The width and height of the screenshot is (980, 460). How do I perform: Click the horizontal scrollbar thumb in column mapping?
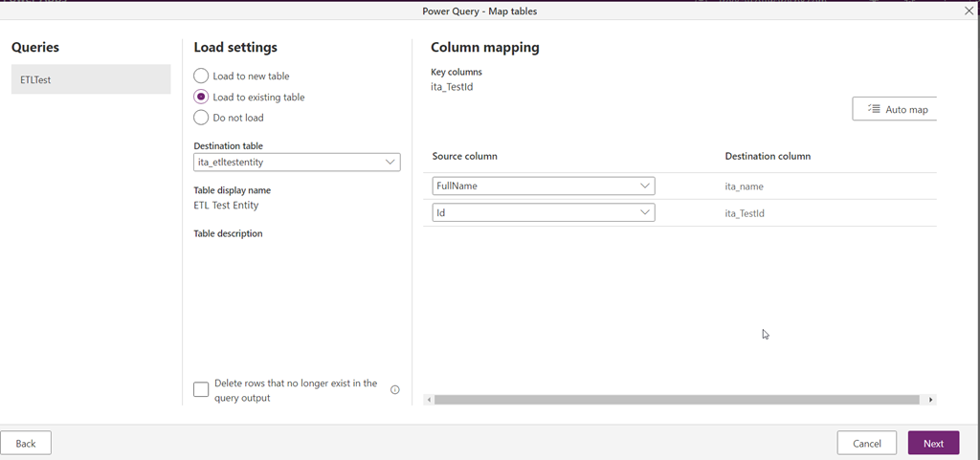click(x=677, y=400)
